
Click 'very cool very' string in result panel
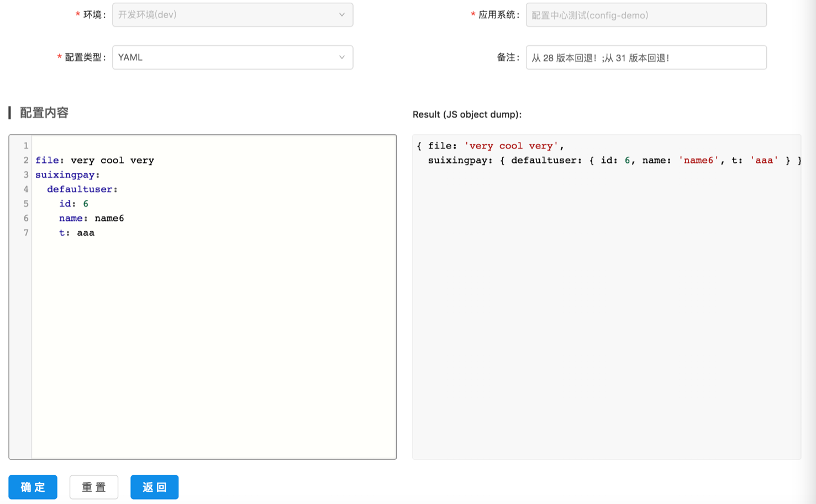[511, 146]
